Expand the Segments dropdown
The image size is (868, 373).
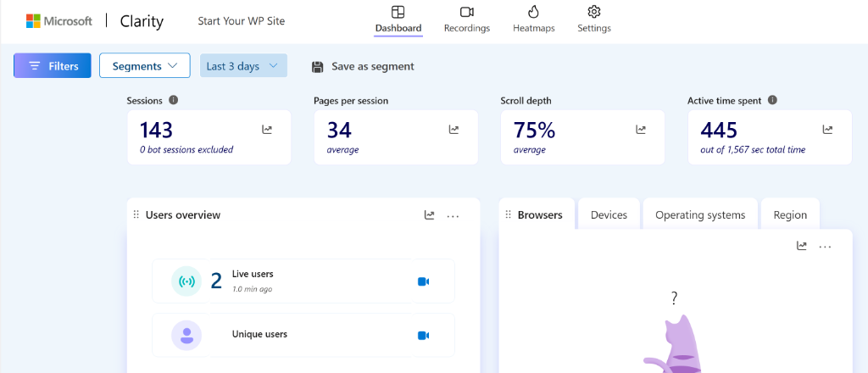(x=144, y=66)
